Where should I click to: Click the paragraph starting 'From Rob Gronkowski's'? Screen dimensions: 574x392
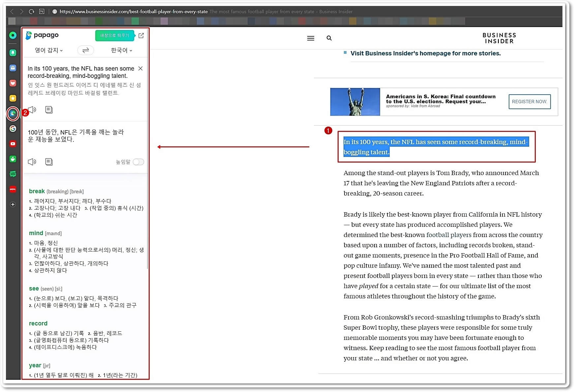441,338
